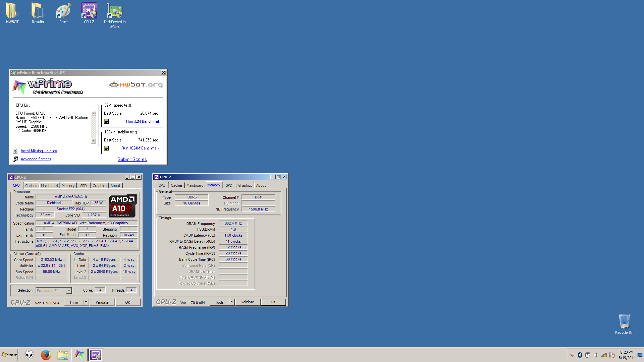This screenshot has width=644, height=362.
Task: Click Validate in the left CPU-Z window
Action: click(102, 302)
